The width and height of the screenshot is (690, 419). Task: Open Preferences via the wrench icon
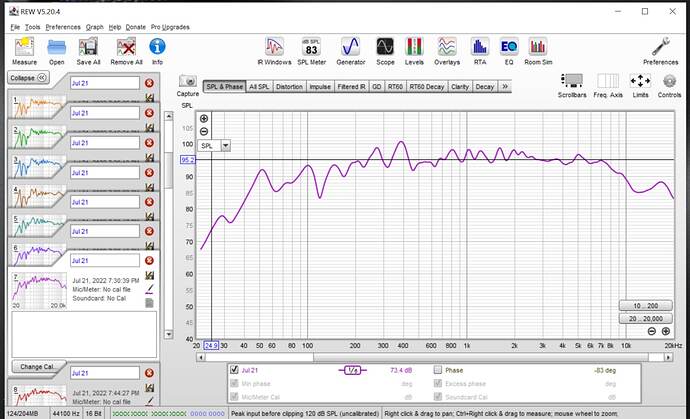660,51
